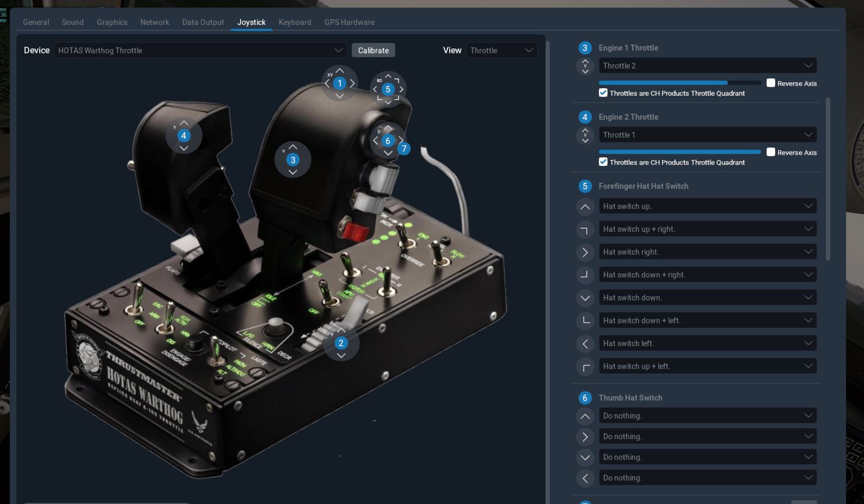Click the number 4 badge beside Engine 2 Throttle
Image resolution: width=864 pixels, height=504 pixels.
pos(585,117)
